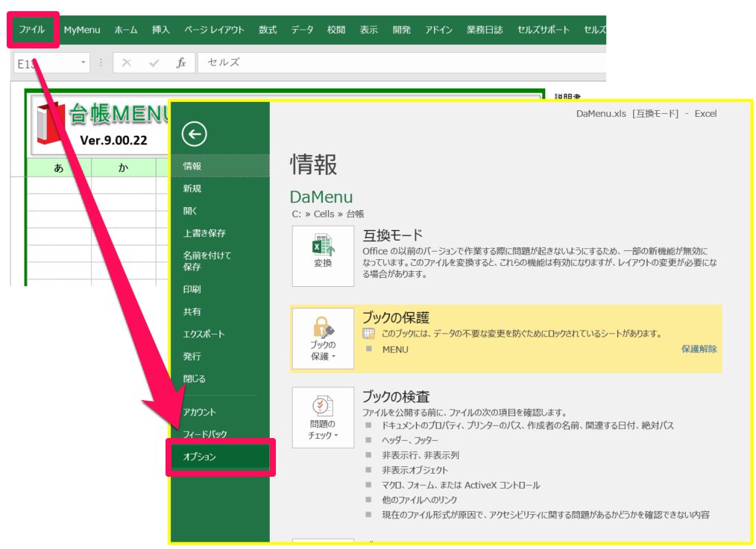Select フィードバック in the backstage menu

221,434
